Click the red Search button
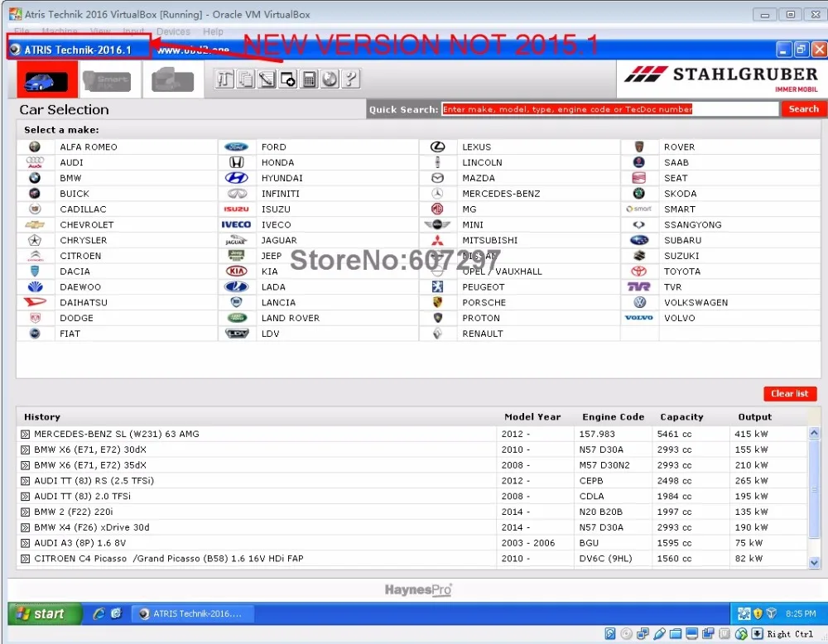 point(803,109)
